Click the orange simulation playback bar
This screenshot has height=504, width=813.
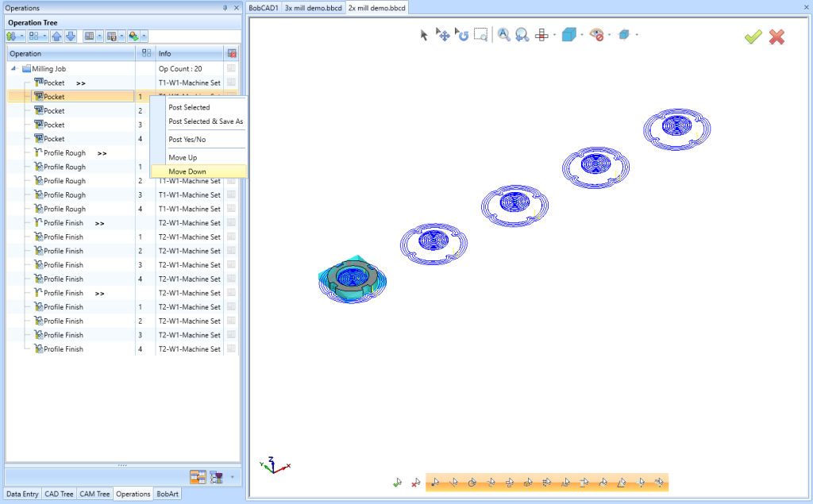pyautogui.click(x=548, y=481)
